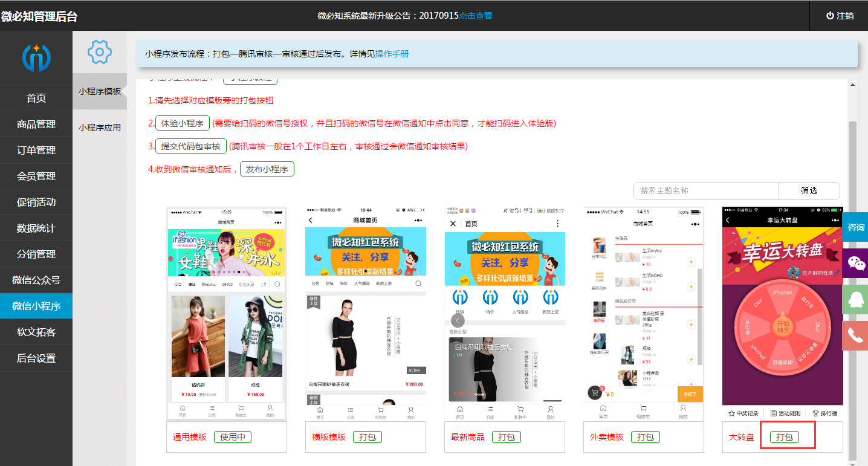Click the 体验小程序 button
Viewport: 868px width, 466px height.
pyautogui.click(x=183, y=123)
